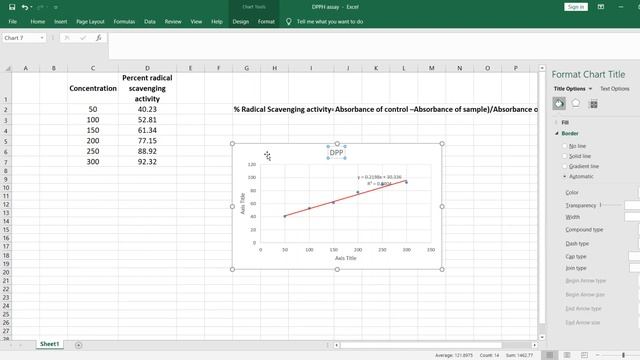Open the Ribbon Display Options icon
This screenshot has height=360, width=640.
pos(601,7)
